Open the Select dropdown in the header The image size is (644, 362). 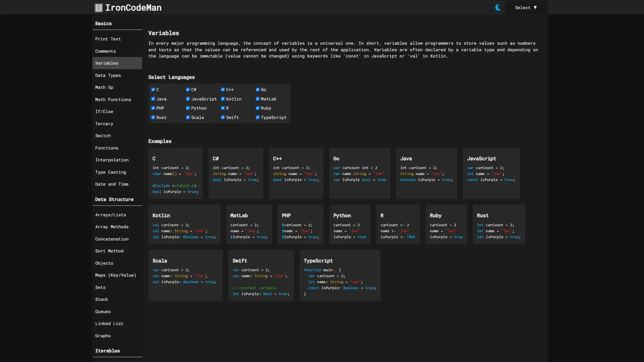pos(526,8)
